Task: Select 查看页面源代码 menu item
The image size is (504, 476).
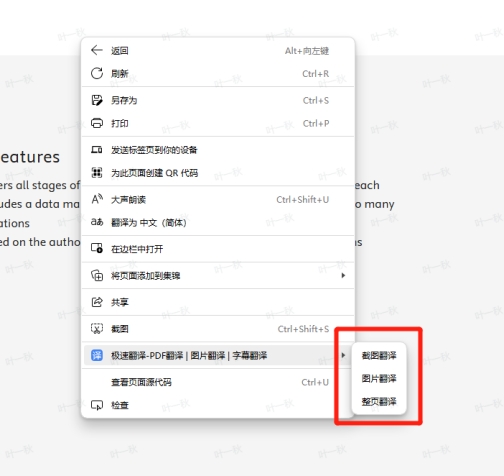Action: (x=218, y=382)
